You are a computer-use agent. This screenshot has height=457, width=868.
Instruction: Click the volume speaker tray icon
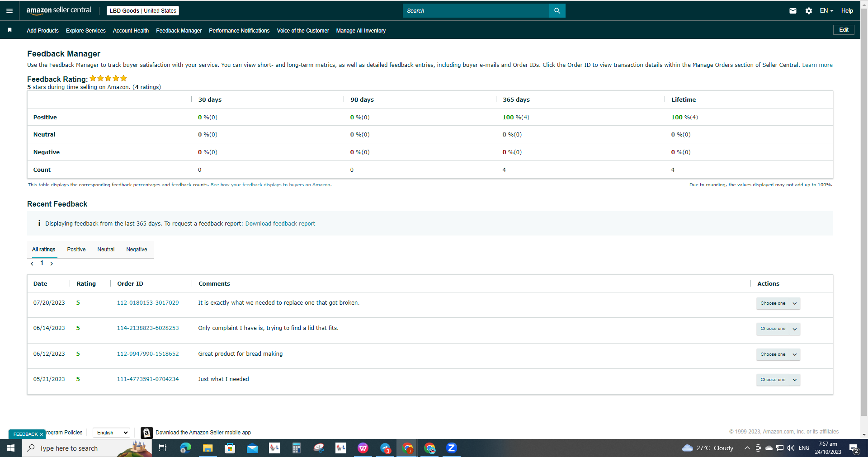791,448
